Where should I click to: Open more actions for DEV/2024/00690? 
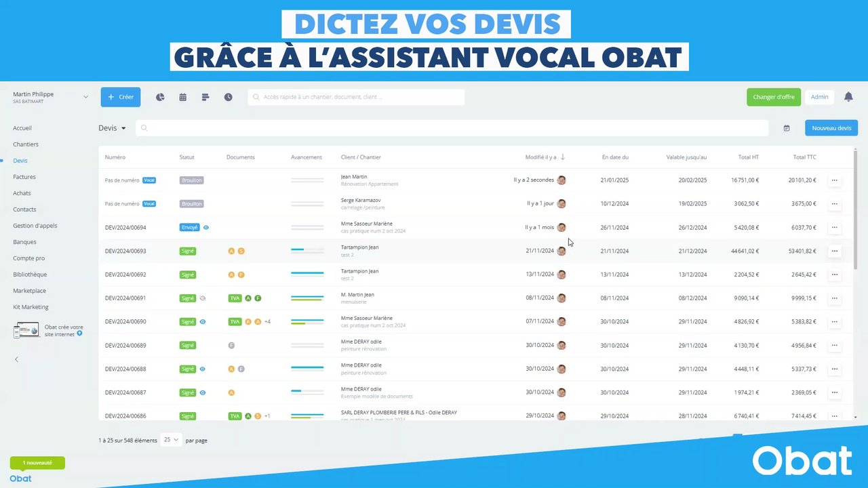pos(835,322)
